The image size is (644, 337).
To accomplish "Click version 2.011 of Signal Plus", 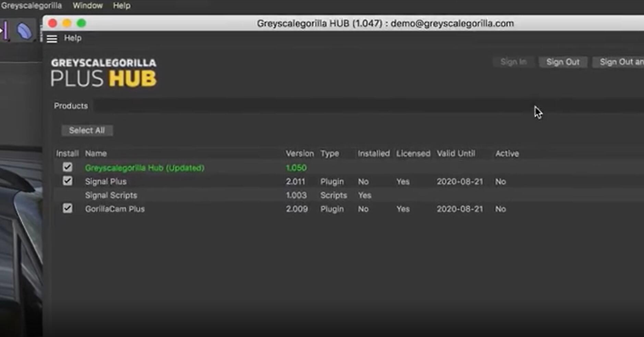I will pos(295,182).
